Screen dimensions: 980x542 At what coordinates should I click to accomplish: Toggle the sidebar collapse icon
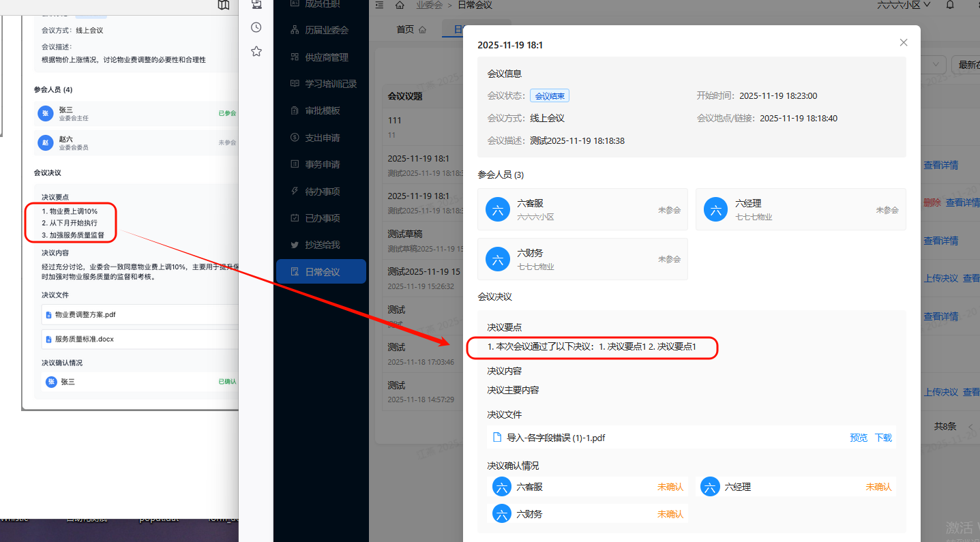pyautogui.click(x=379, y=5)
